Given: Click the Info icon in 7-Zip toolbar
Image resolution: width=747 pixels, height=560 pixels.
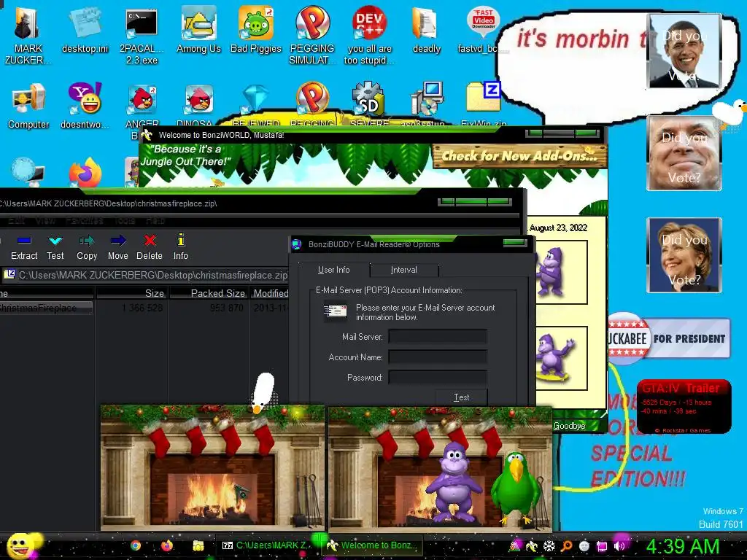Looking at the screenshot, I should pyautogui.click(x=181, y=239).
